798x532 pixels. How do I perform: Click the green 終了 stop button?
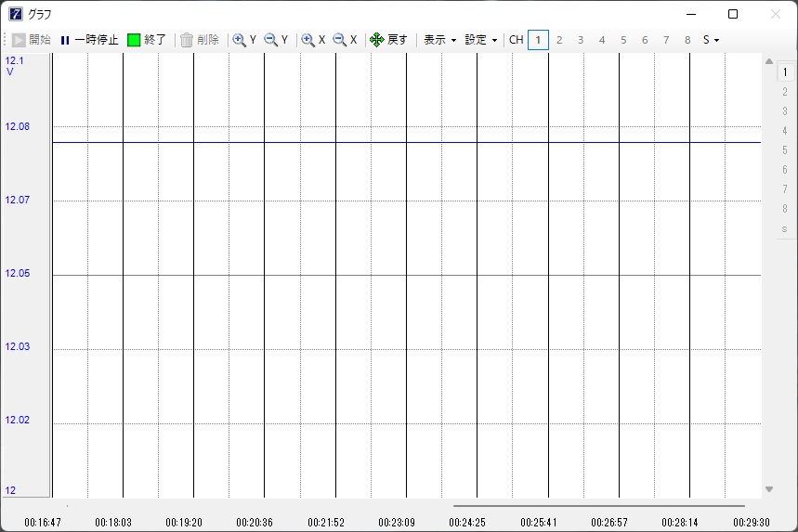tap(147, 40)
